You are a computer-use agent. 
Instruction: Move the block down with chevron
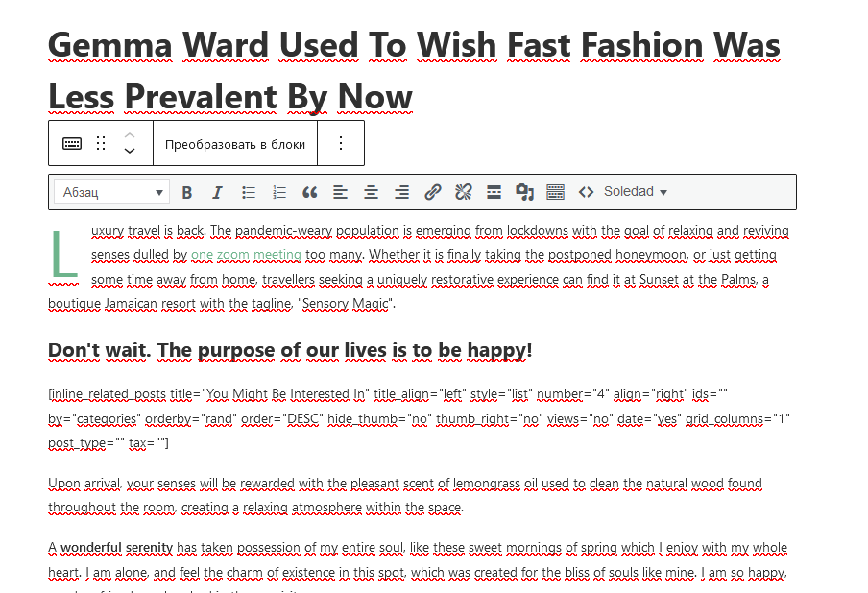(x=130, y=152)
